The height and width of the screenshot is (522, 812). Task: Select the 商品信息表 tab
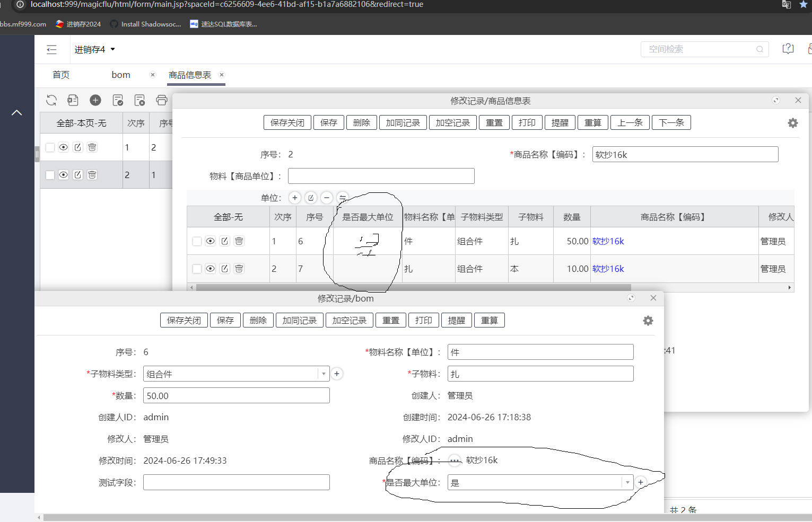[190, 75]
